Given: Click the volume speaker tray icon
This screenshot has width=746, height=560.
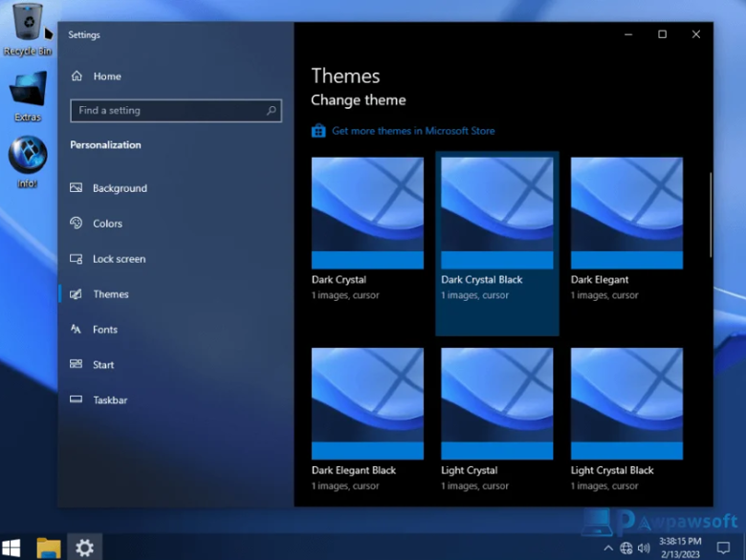Looking at the screenshot, I should (x=644, y=549).
